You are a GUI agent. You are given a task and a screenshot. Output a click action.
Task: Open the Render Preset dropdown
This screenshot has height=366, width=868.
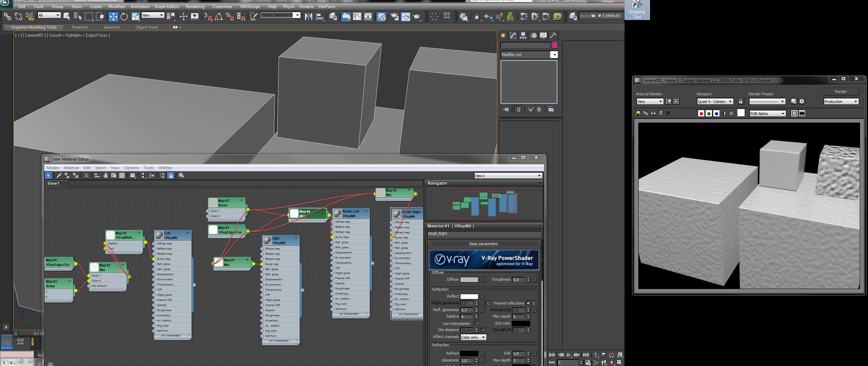tap(767, 102)
